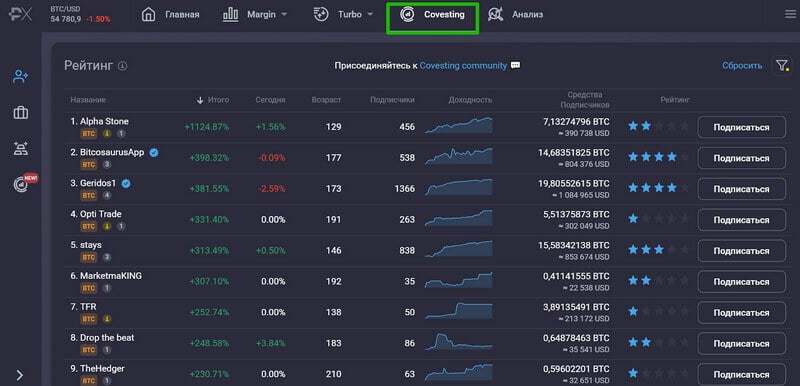The image size is (800, 386).
Task: Click the info icon beside Рейтинг
Action: click(x=122, y=66)
